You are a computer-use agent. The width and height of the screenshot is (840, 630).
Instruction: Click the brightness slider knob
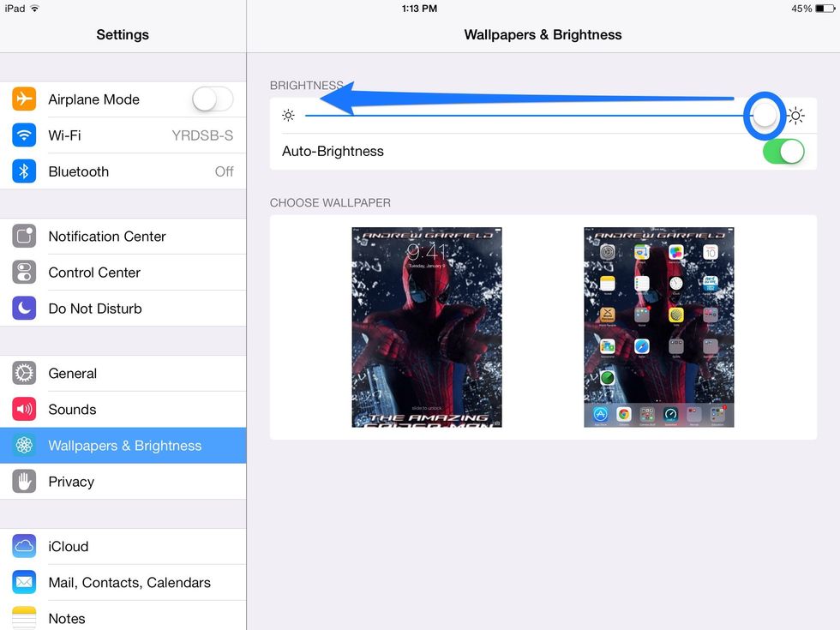(765, 115)
